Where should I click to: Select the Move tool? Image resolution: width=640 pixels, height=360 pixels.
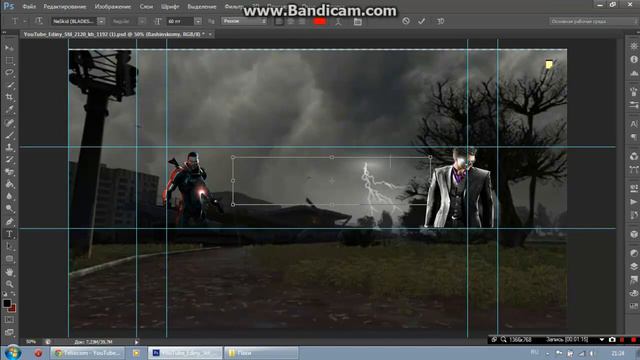click(x=9, y=48)
